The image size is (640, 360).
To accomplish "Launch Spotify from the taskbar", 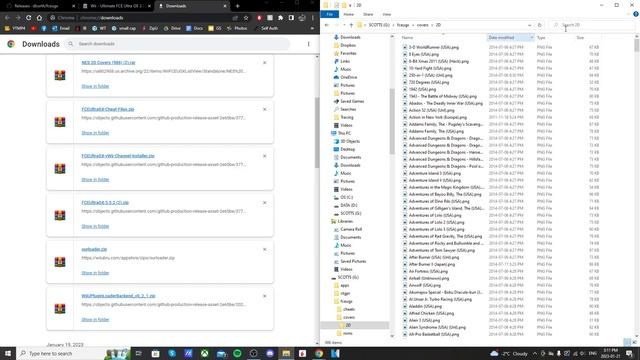I will pos(237,353).
